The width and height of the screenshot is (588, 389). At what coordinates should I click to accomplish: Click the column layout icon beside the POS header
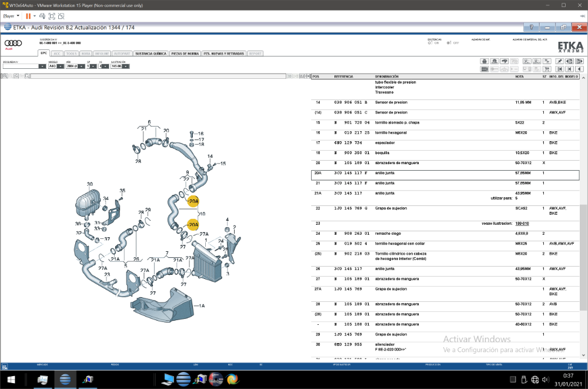(308, 77)
